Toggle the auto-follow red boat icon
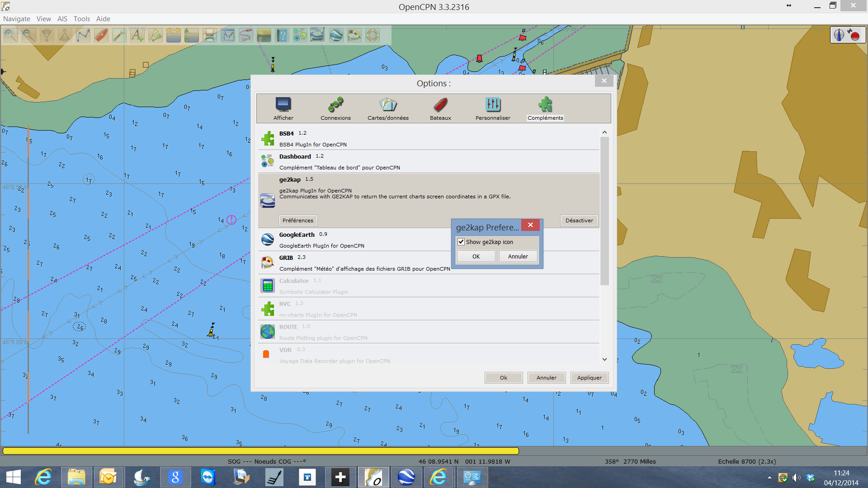Viewport: 868px width, 488px height. [101, 35]
